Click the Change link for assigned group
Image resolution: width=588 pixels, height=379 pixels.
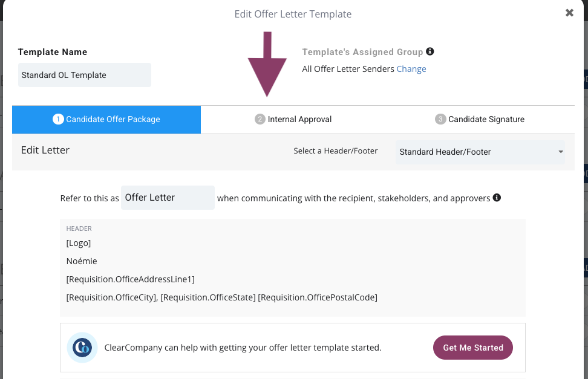coord(411,69)
